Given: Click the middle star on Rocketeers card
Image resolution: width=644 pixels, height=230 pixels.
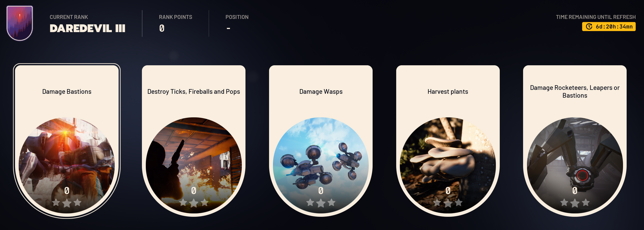Looking at the screenshot, I should 575,203.
